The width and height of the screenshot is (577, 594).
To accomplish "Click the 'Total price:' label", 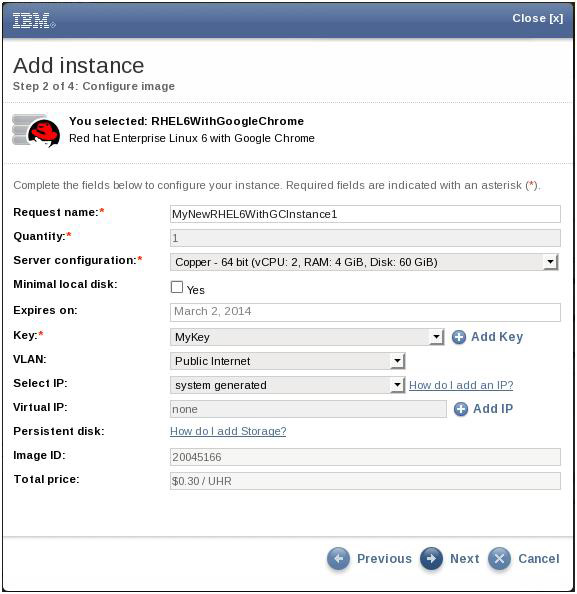I will coord(47,480).
